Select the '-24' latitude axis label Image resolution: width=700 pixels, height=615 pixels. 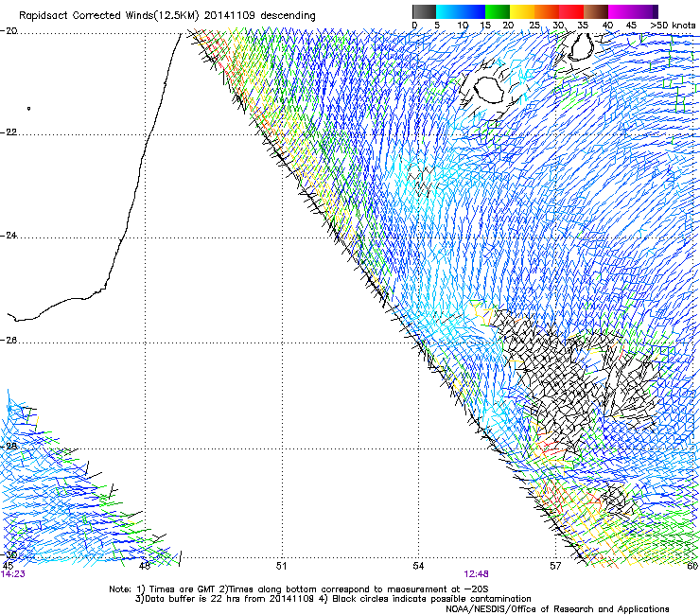(9, 236)
